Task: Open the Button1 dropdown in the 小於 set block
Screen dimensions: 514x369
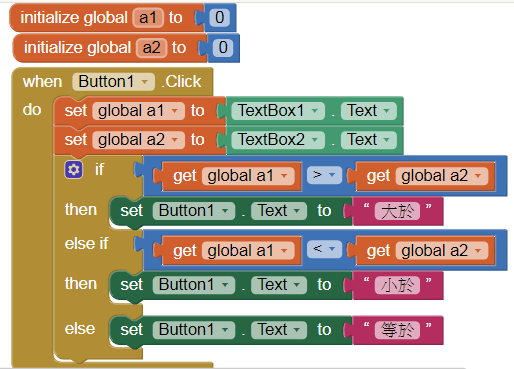Action: pos(194,285)
